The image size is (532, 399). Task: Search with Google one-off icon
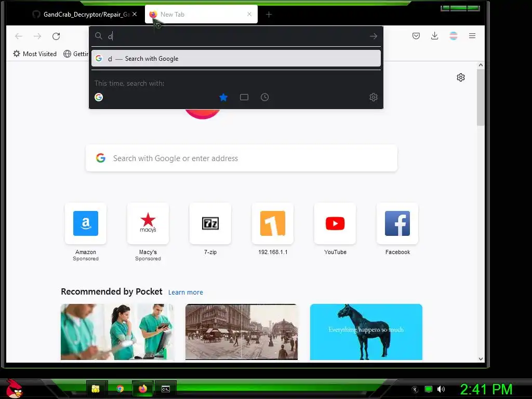pos(99,97)
